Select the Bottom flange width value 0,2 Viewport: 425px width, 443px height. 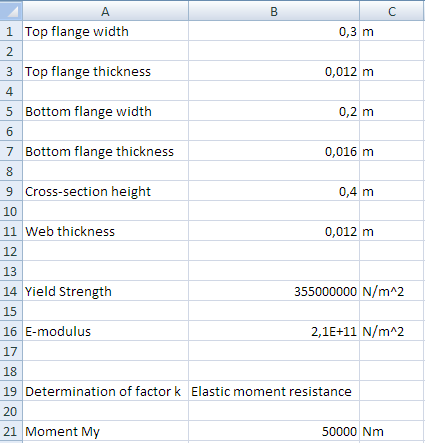click(x=274, y=111)
